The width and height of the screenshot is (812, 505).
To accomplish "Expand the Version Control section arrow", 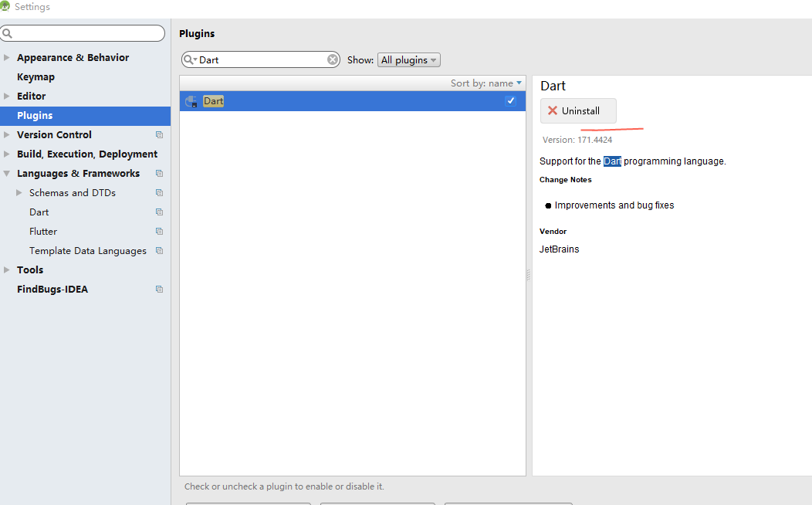I will point(7,134).
